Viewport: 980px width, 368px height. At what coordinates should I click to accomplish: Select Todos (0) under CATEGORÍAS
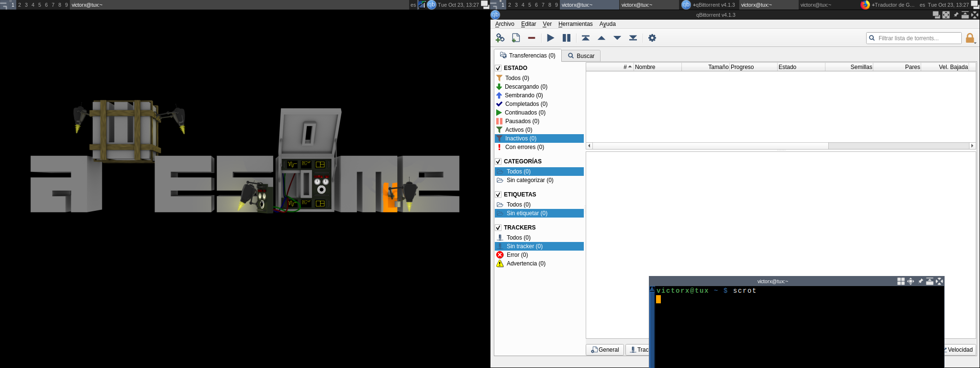point(539,172)
